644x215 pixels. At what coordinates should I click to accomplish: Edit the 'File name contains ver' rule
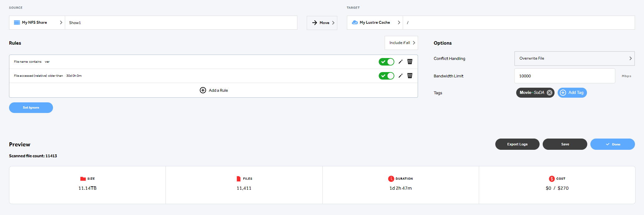401,62
